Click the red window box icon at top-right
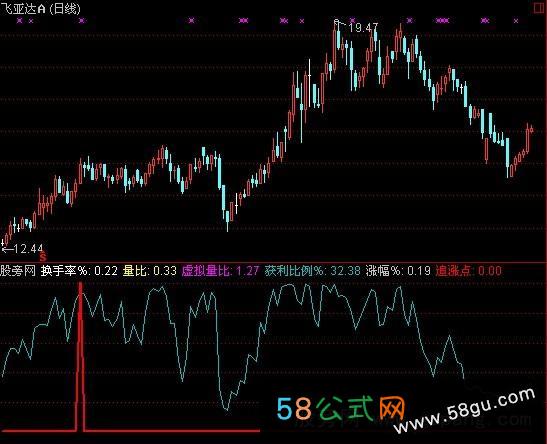 540,8
